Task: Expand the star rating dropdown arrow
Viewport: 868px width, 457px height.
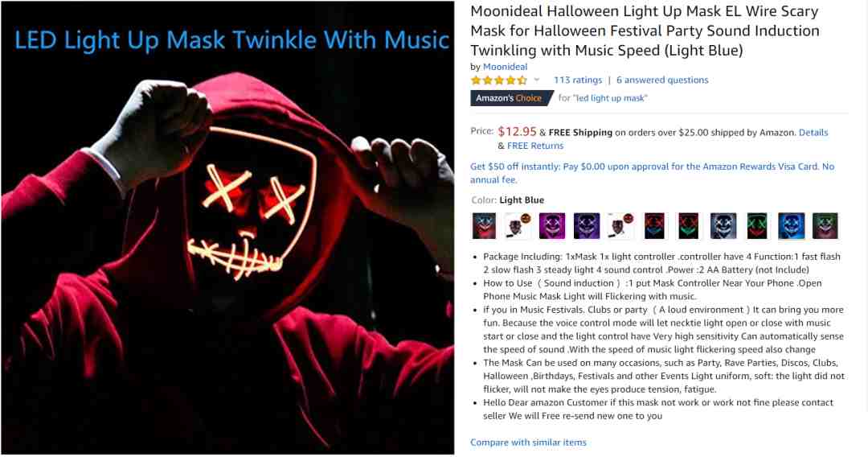Action: [x=536, y=80]
